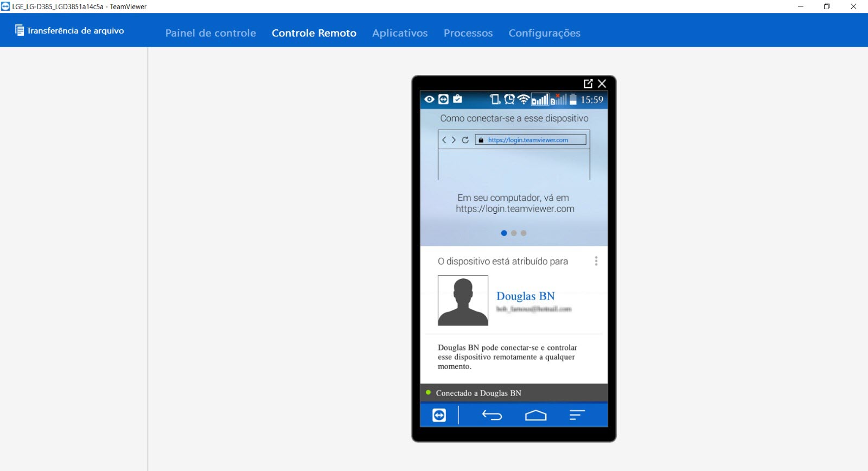
Task: Close the remote phone screen view
Action: pyautogui.click(x=602, y=84)
